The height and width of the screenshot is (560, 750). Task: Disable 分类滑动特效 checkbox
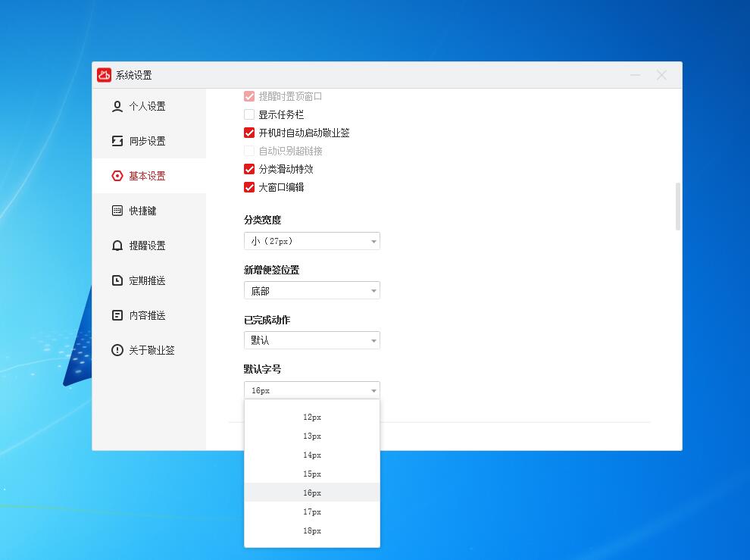249,169
